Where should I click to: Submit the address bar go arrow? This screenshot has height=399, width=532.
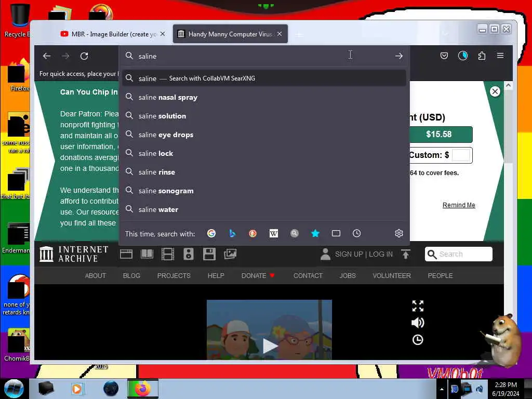pos(398,56)
